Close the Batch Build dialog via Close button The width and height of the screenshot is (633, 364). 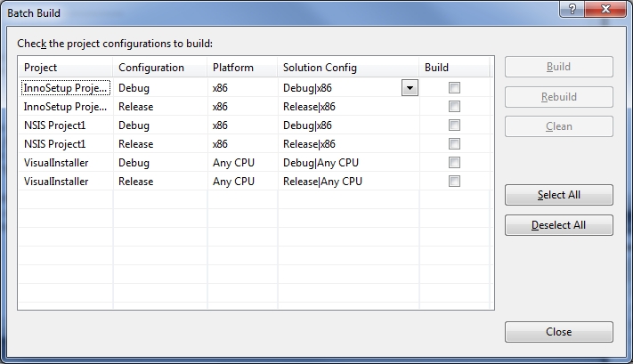pos(559,332)
